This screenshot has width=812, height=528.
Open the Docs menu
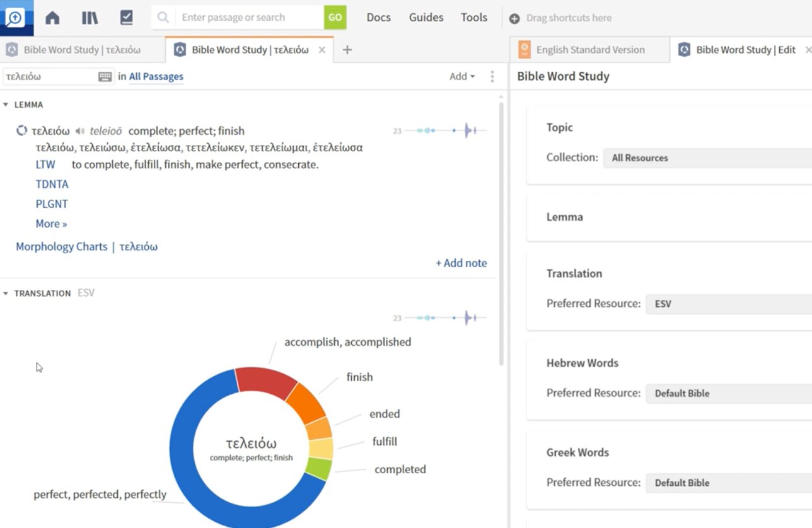(378, 18)
